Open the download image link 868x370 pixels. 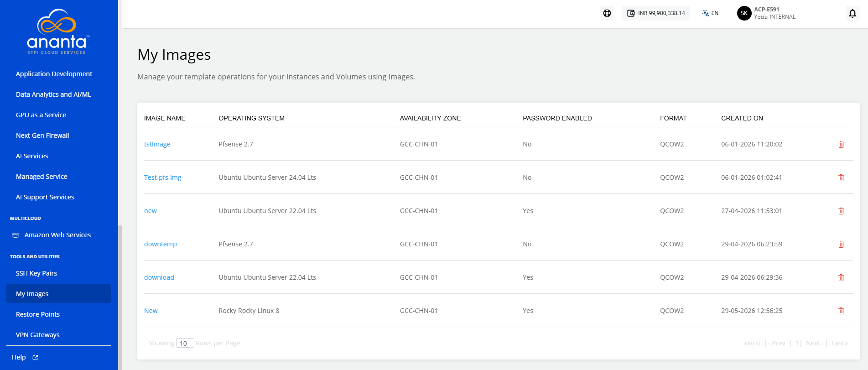[x=159, y=277]
